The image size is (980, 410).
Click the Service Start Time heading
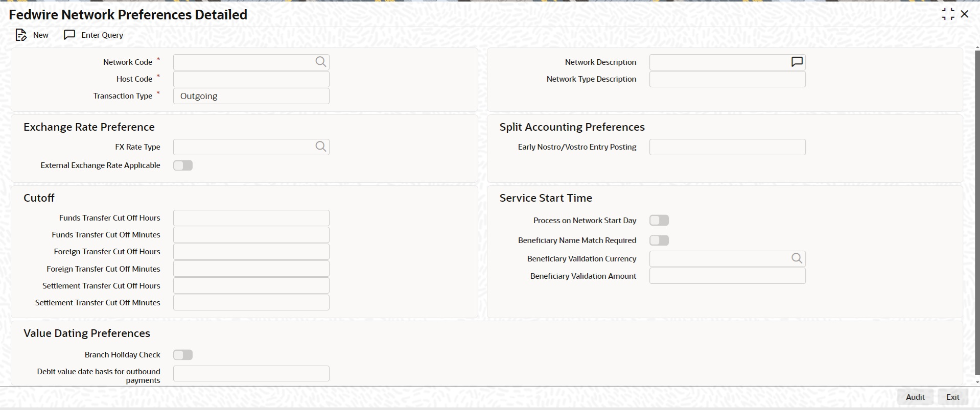[x=546, y=198]
